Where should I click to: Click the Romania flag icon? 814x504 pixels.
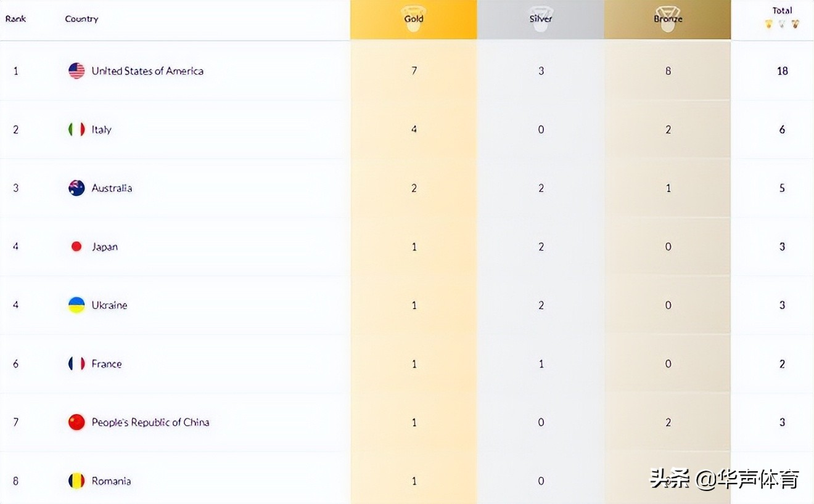pos(76,481)
